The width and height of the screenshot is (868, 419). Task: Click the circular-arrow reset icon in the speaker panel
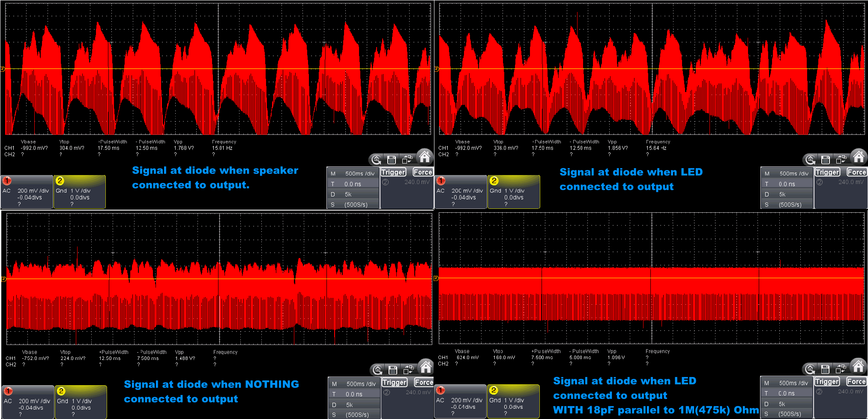click(377, 160)
